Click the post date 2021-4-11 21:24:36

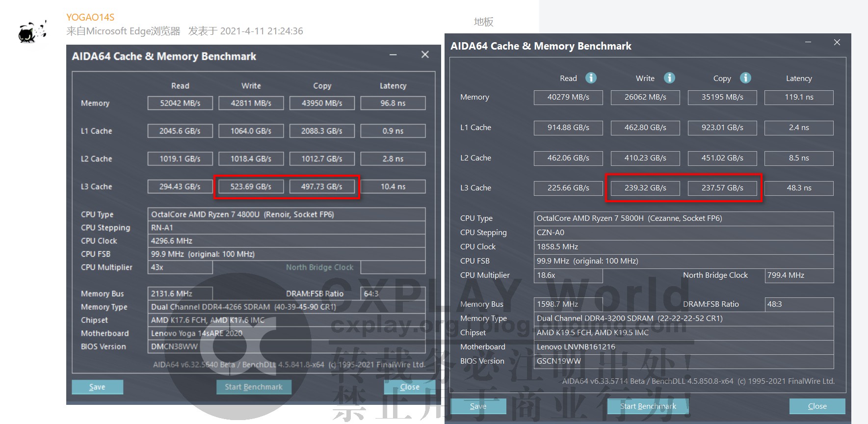click(x=262, y=31)
